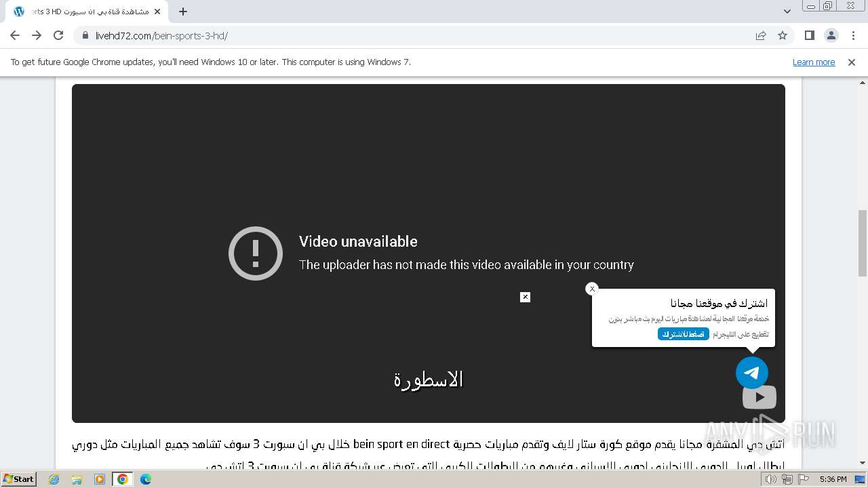Launch Internet Explorer from the taskbar
Screen dimensions: 868x488
click(54, 479)
